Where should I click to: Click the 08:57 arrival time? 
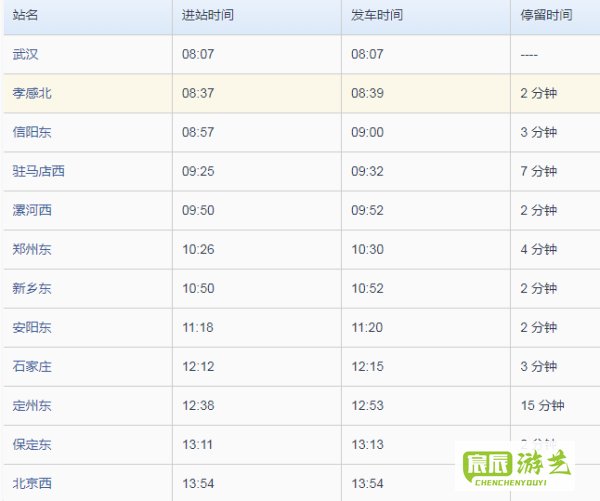(198, 132)
